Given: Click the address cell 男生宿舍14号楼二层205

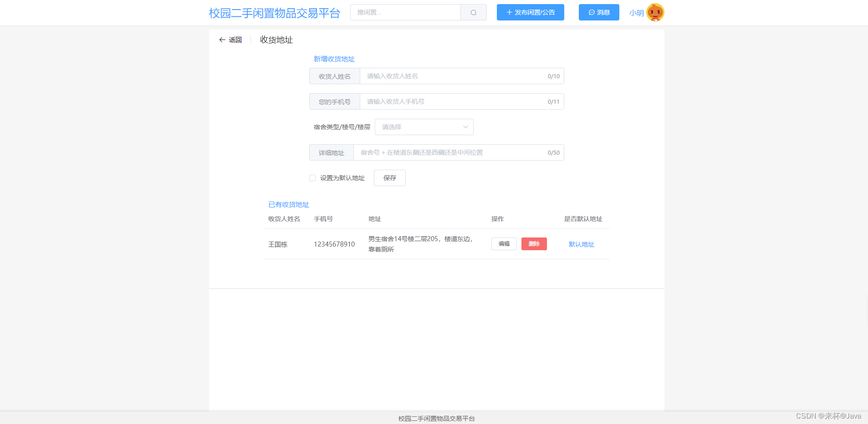Looking at the screenshot, I should 421,244.
